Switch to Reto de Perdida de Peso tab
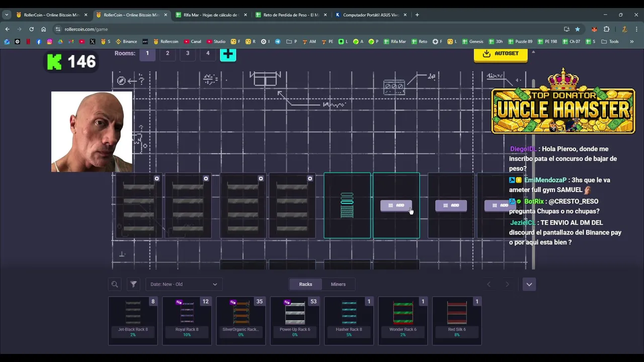This screenshot has height=362, width=644. pyautogui.click(x=291, y=15)
